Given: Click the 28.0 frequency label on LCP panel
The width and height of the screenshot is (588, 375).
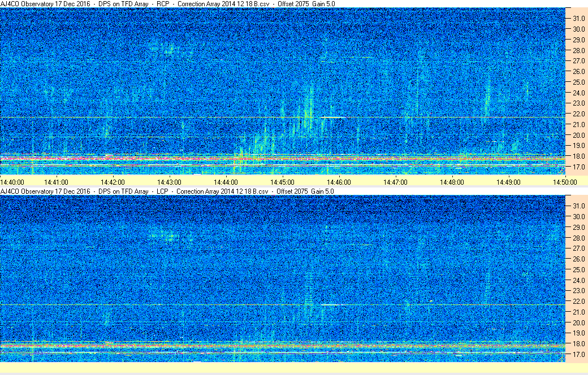Looking at the screenshot, I should (x=578, y=238).
